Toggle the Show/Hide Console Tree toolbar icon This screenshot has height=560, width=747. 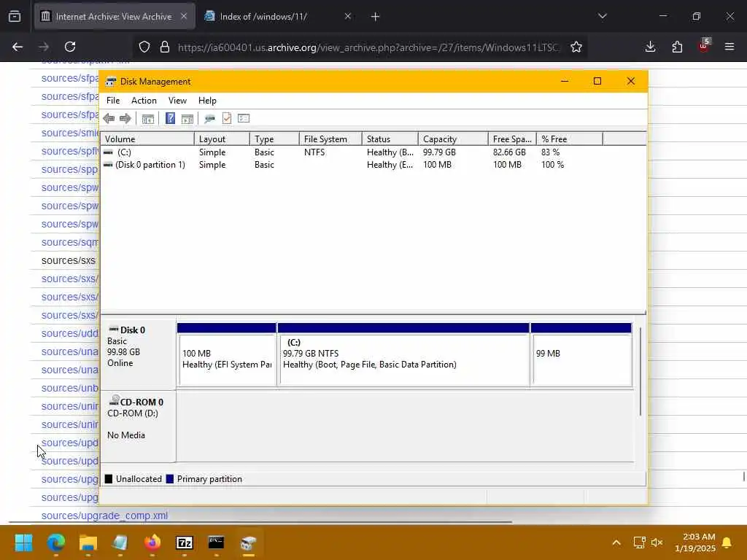pyautogui.click(x=147, y=119)
